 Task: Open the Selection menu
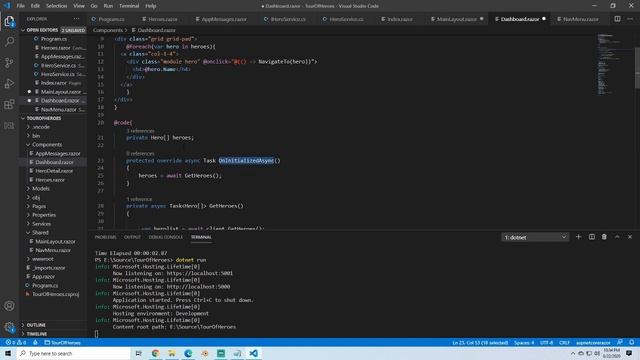pyautogui.click(x=56, y=6)
